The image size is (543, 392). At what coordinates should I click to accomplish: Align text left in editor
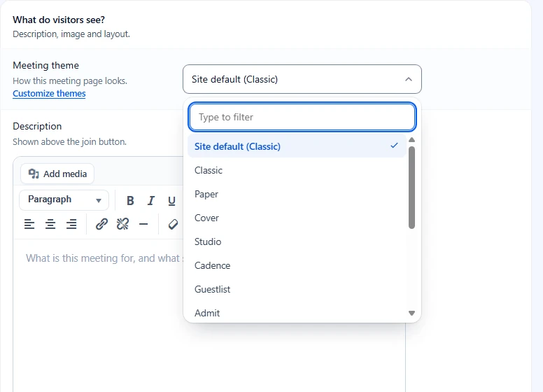tap(29, 224)
